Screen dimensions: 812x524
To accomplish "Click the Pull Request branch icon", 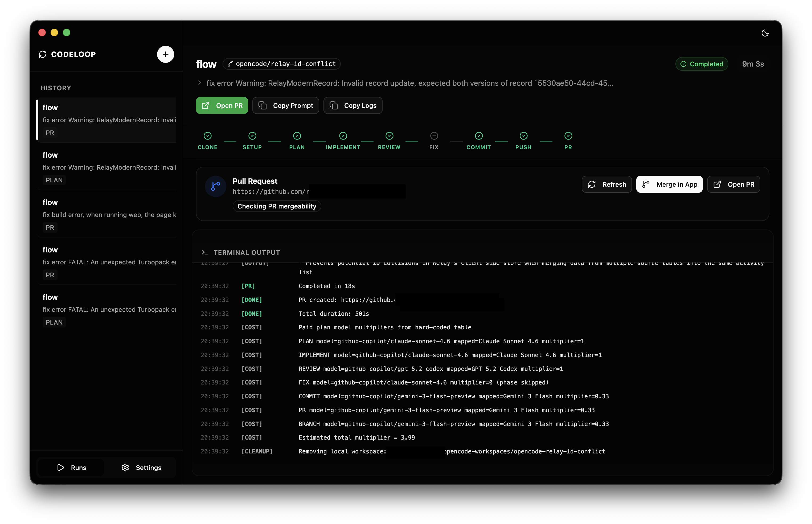I will point(216,186).
